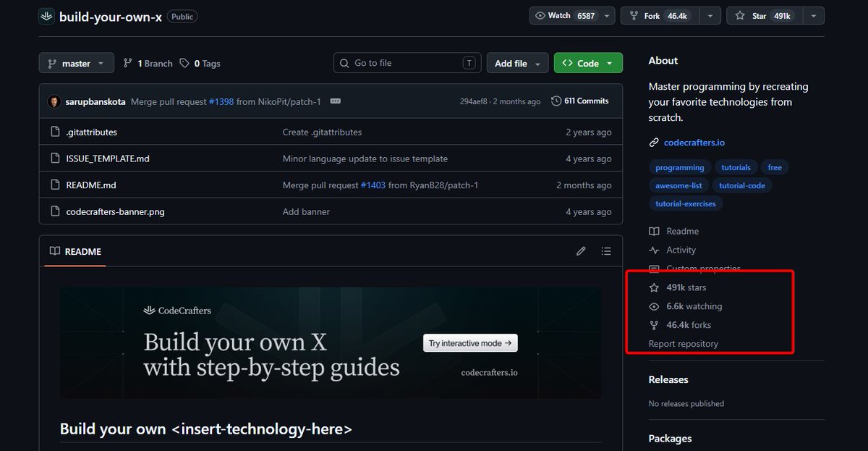
Task: Expand the Add file dropdown
Action: (518, 63)
